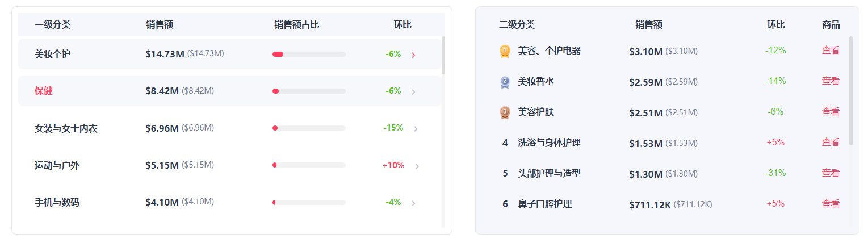The image size is (868, 247).
Task: Click the right panel vertical scrollbar
Action: 850,91
